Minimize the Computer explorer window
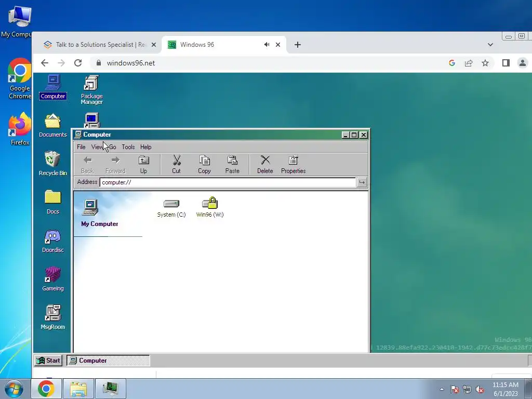532x399 pixels. pyautogui.click(x=345, y=135)
